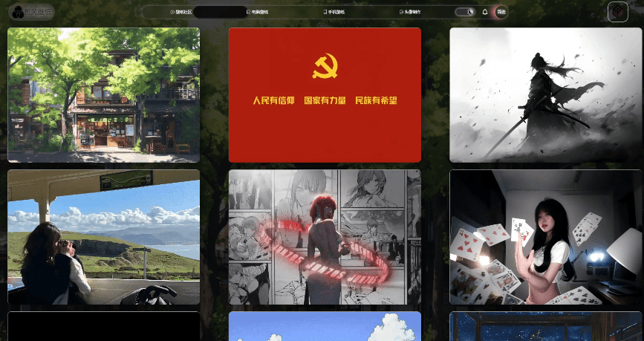The width and height of the screenshot is (644, 341).
Task: Click the 哲风壁纸 logo in the header
Action: tap(31, 12)
